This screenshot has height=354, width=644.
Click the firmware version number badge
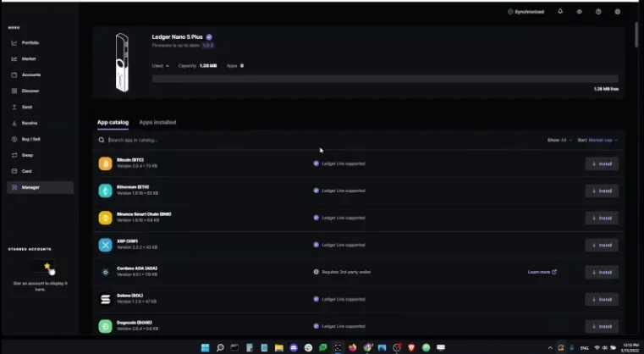point(208,45)
